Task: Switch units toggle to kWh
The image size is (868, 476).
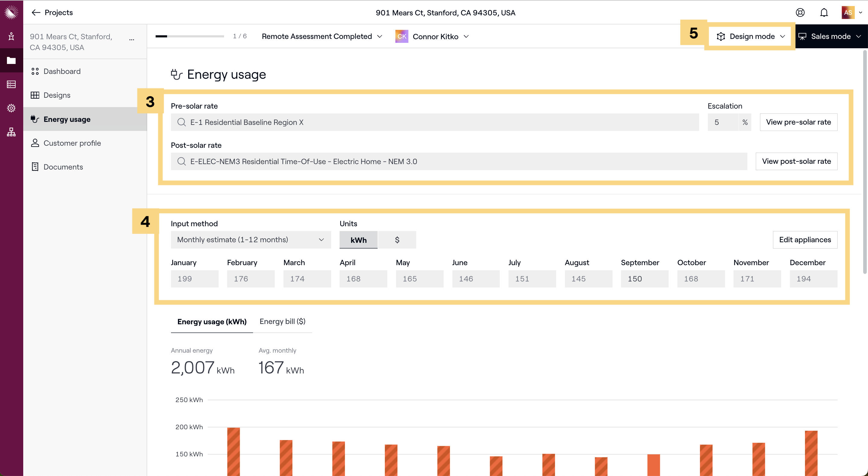Action: [x=358, y=240]
